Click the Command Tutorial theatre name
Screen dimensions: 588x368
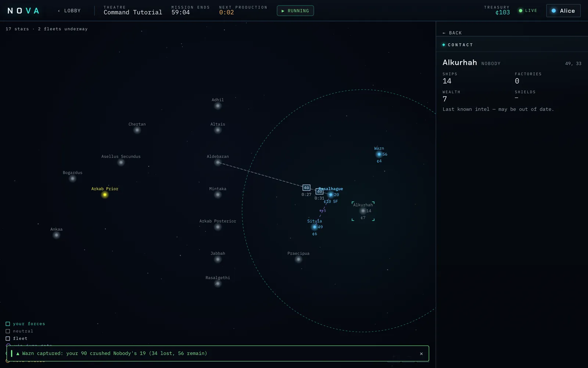coord(133,13)
